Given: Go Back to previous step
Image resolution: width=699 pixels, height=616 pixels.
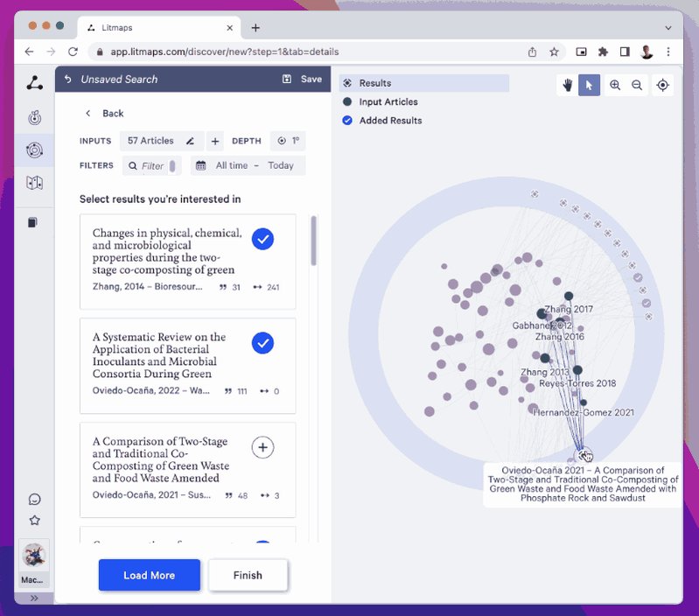Looking at the screenshot, I should pyautogui.click(x=104, y=113).
